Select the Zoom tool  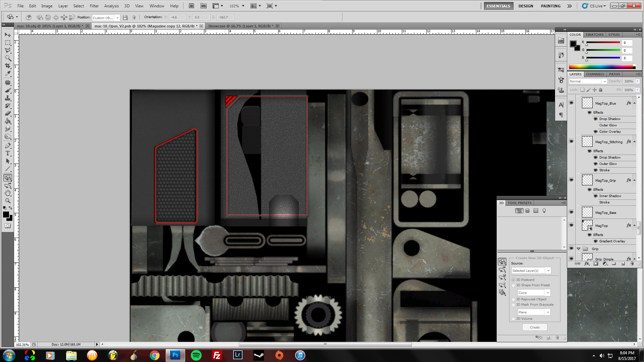coord(8,201)
